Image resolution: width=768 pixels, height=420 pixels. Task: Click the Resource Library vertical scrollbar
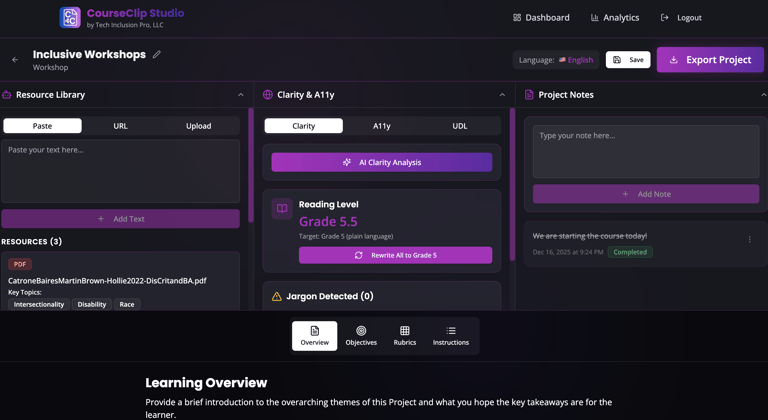pos(251,165)
